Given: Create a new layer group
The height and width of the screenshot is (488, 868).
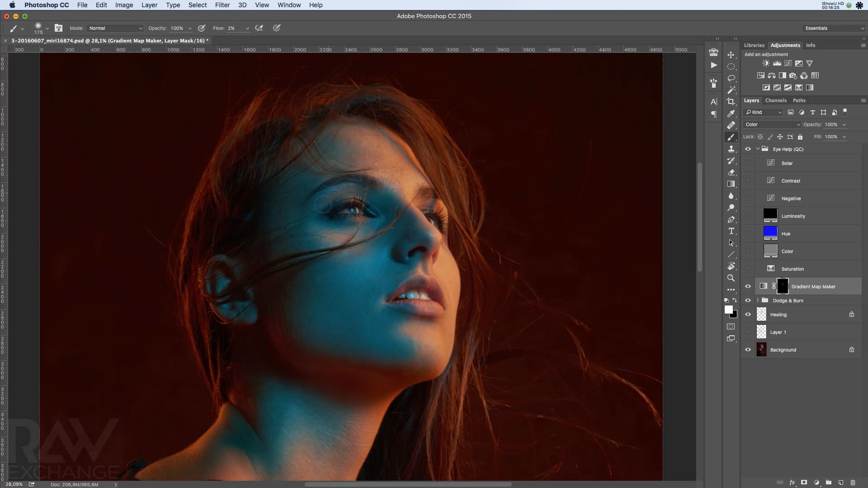Looking at the screenshot, I should click(x=828, y=483).
